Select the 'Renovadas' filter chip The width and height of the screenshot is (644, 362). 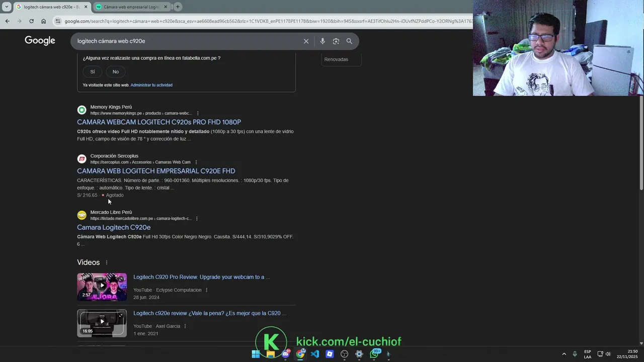click(341, 59)
